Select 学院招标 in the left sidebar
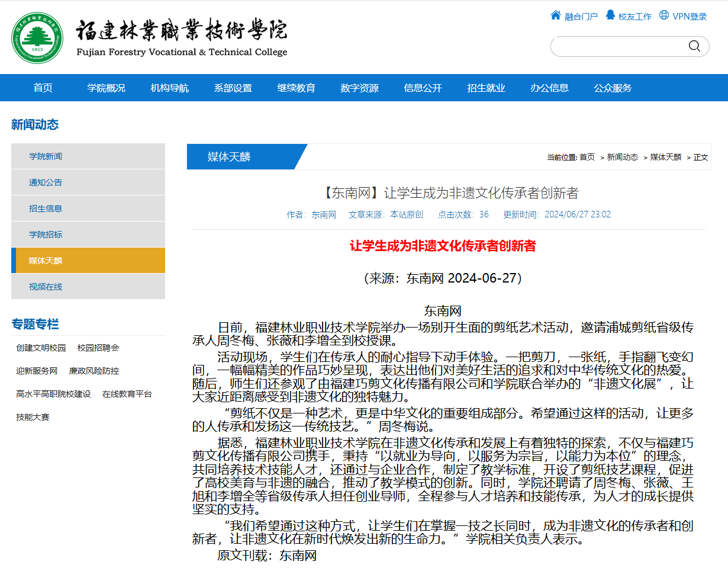This screenshot has height=571, width=728. [x=46, y=235]
